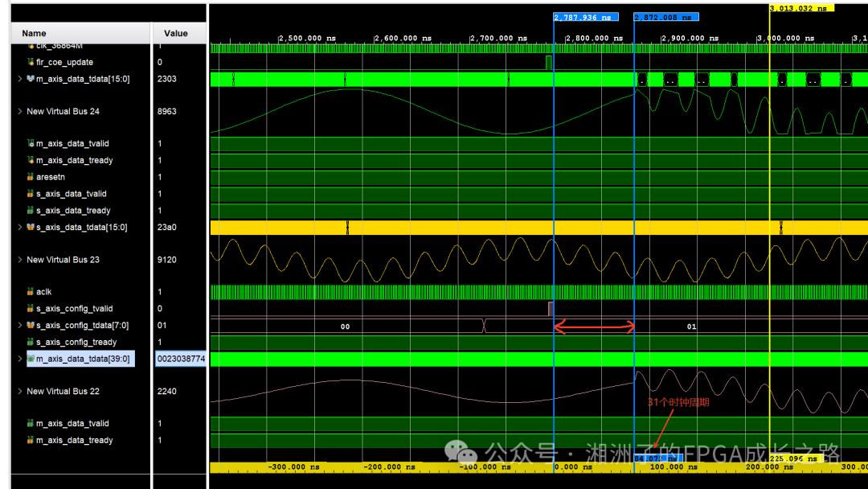Click the m_axis_data_tdata[39:0] bus icon
This screenshot has width=868, height=489.
coord(31,359)
